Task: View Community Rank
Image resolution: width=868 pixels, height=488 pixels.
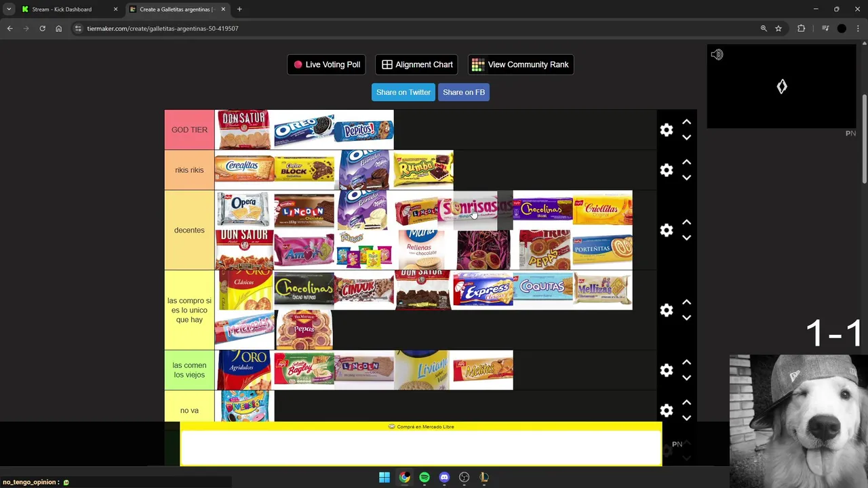Action: click(x=521, y=64)
